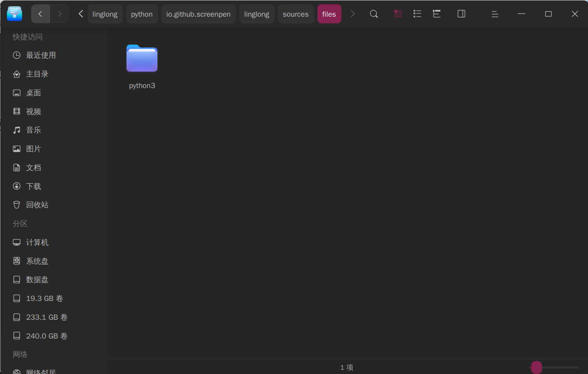The width and height of the screenshot is (588, 374).
Task: Open the 233.1 GB volume
Action: (53, 317)
